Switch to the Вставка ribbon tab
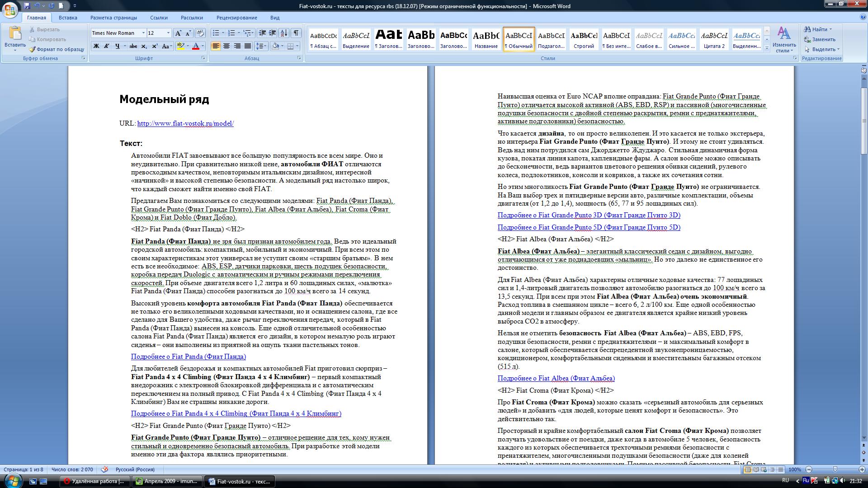This screenshot has height=488, width=868. (x=68, y=18)
